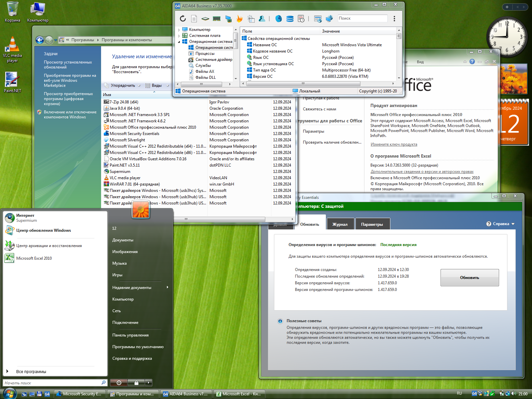Click the AIDA64 Поиск search field
The height and width of the screenshot is (399, 532).
pyautogui.click(x=362, y=18)
